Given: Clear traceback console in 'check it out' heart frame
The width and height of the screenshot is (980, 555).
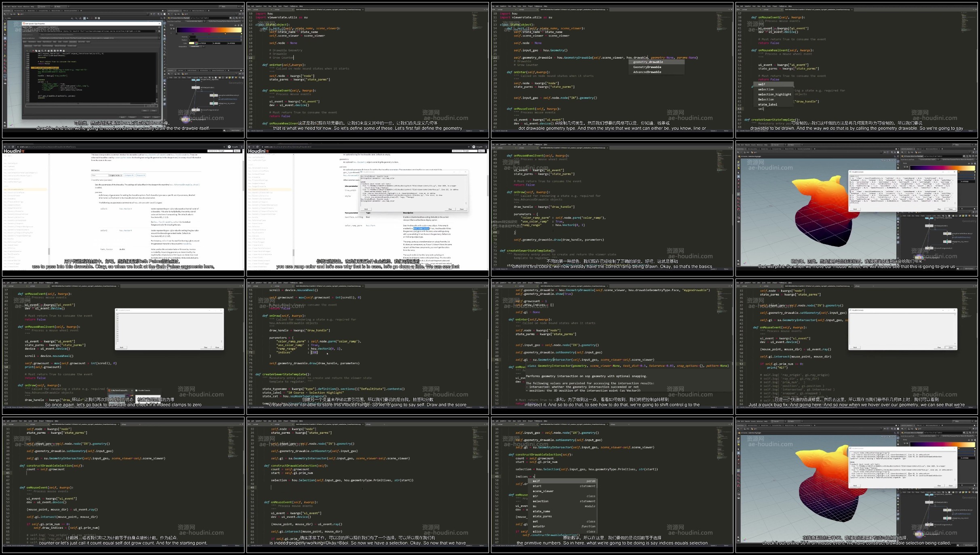Looking at the screenshot, I should point(939,485).
